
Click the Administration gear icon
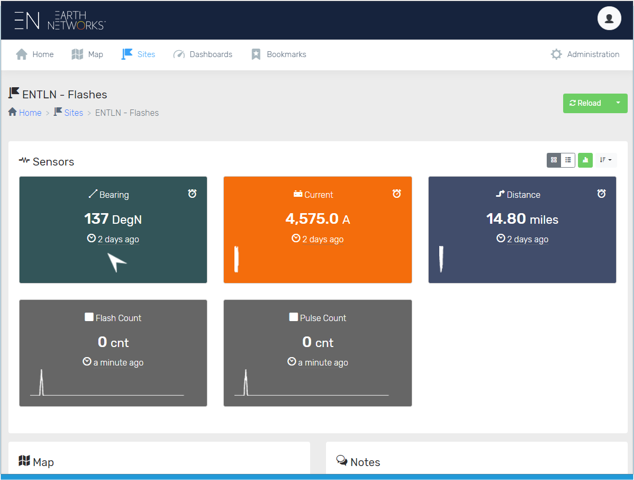pyautogui.click(x=556, y=54)
